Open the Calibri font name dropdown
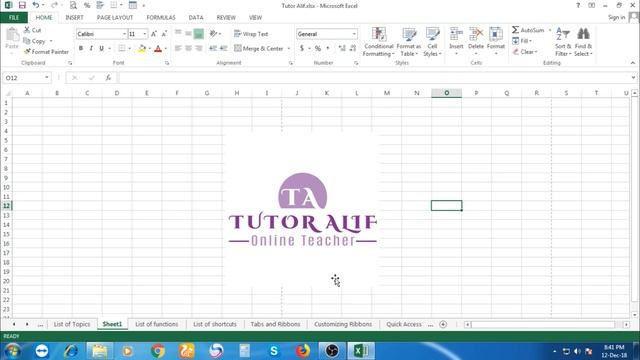640x360 pixels. 124,34
